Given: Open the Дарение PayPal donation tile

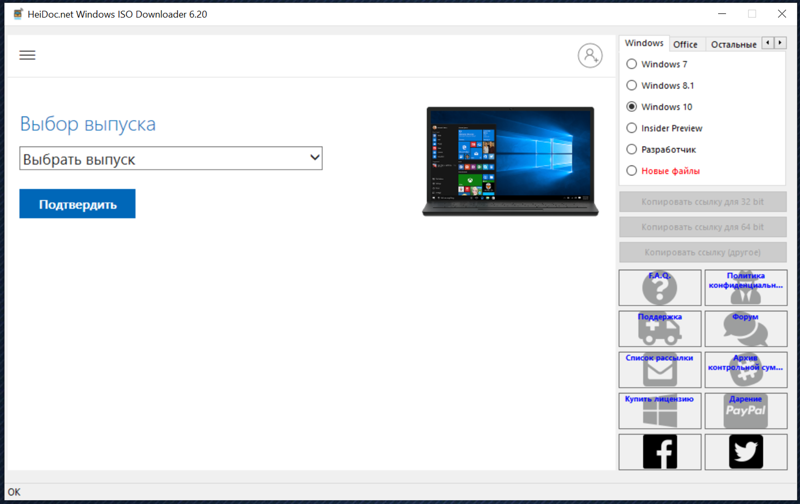Looking at the screenshot, I should click(x=745, y=411).
